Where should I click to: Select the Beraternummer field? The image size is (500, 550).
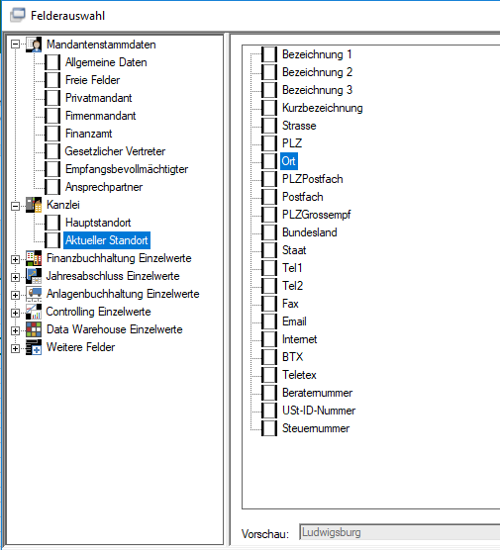(x=317, y=393)
